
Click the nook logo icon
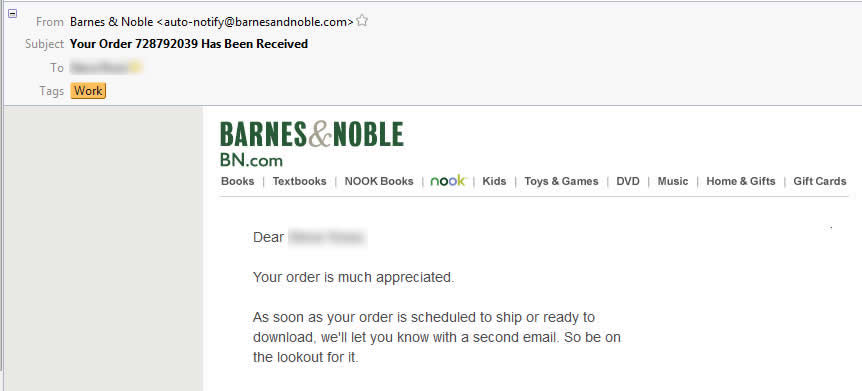pyautogui.click(x=448, y=181)
